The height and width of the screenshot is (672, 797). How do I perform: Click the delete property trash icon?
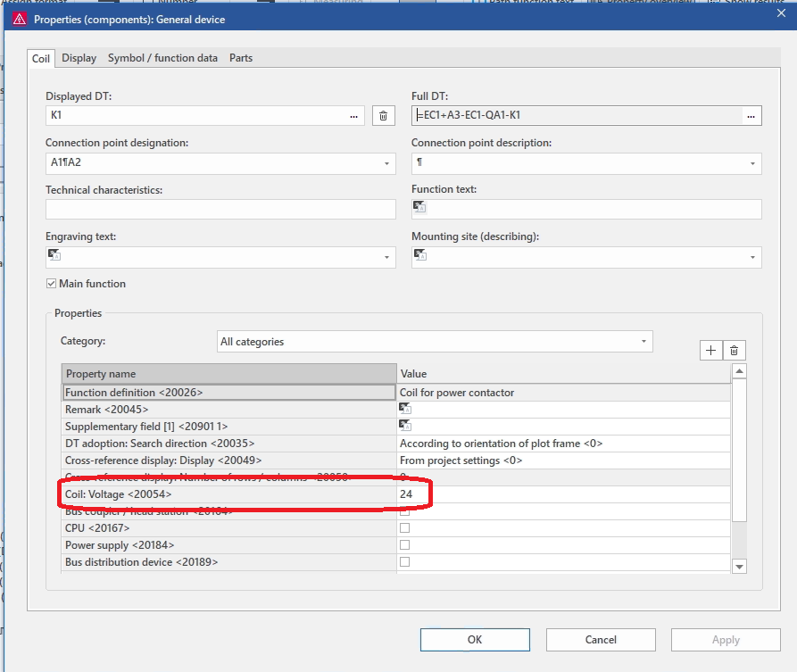point(734,351)
